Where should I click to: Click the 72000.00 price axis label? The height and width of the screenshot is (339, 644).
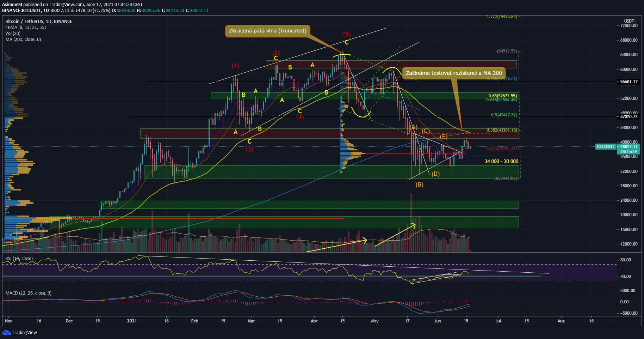point(629,26)
